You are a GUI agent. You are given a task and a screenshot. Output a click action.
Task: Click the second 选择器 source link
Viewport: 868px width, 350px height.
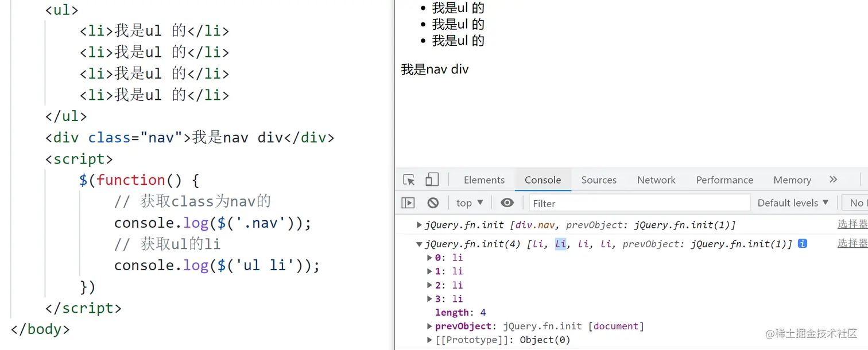pyautogui.click(x=852, y=243)
